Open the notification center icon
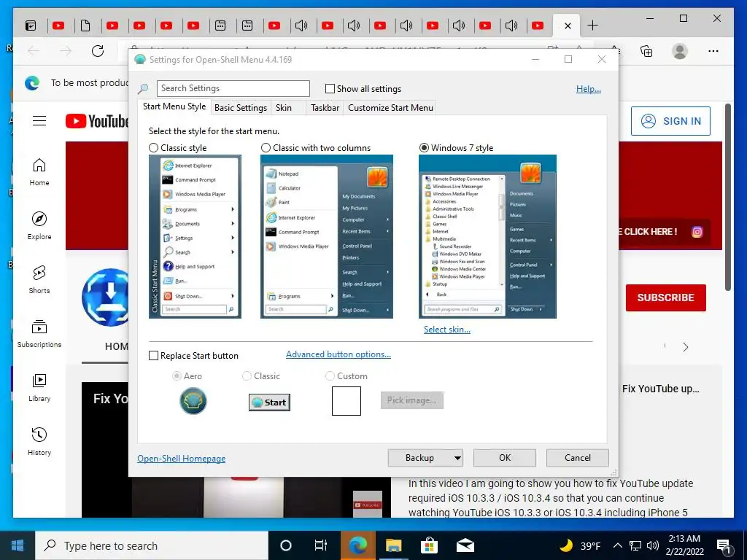 (x=724, y=545)
